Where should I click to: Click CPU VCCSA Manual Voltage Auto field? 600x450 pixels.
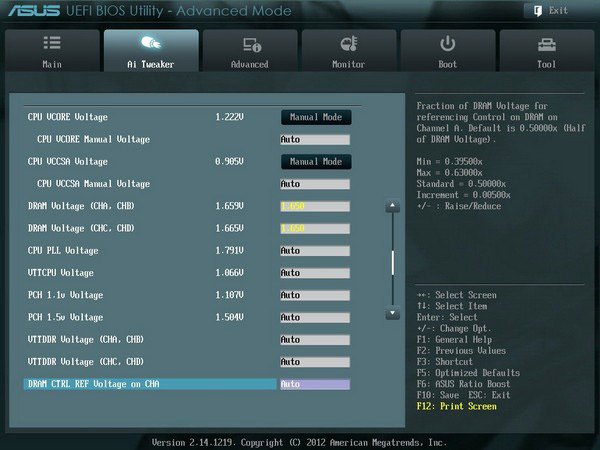click(x=315, y=184)
